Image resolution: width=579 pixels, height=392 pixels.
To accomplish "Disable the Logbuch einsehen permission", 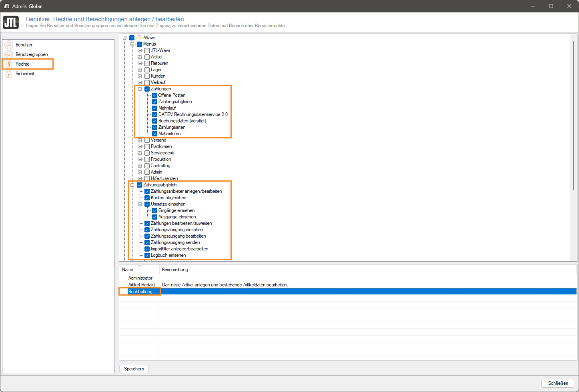I will (x=147, y=255).
